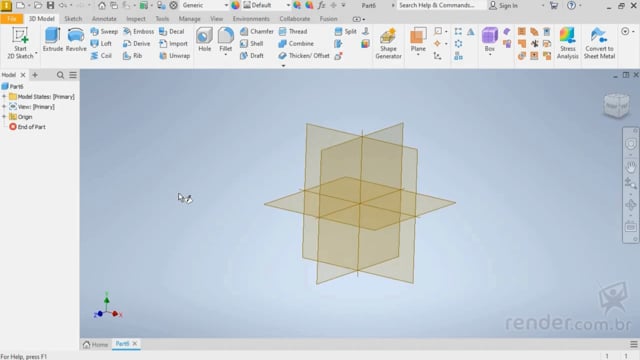This screenshot has height=360, width=640.
Task: Open the Model browser hamburger menu
Action: pos(73,75)
